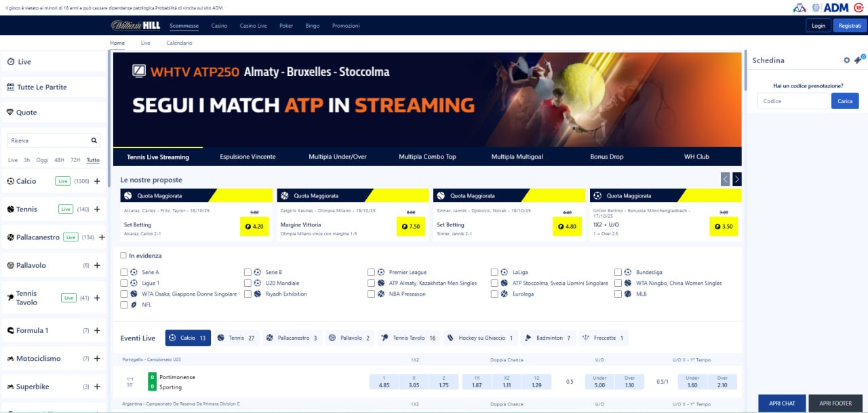Viewport: 868px width, 413px height.
Task: Switch to the Casino Live tab
Action: [x=253, y=25]
